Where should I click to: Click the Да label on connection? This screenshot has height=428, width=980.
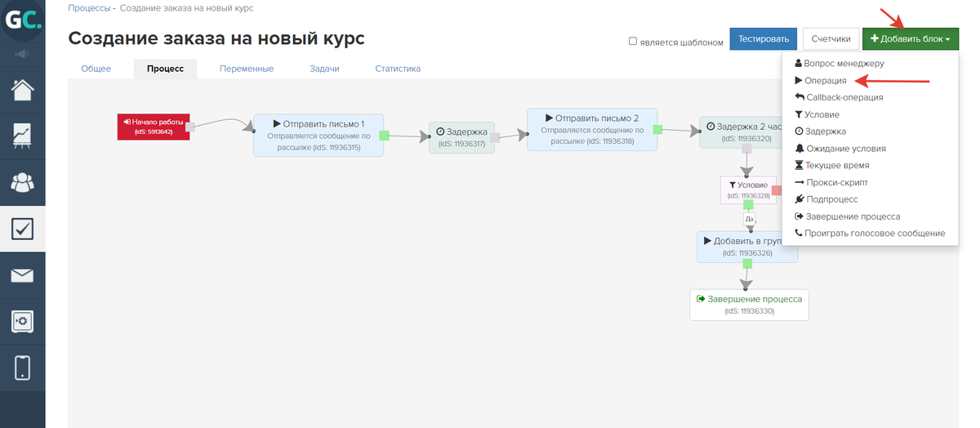[x=749, y=219]
